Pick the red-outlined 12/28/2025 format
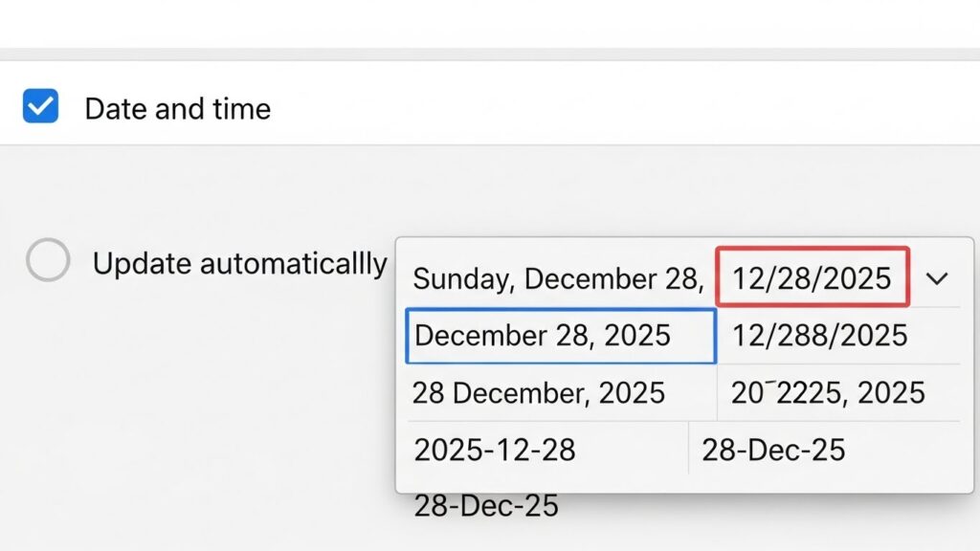 pyautogui.click(x=813, y=278)
